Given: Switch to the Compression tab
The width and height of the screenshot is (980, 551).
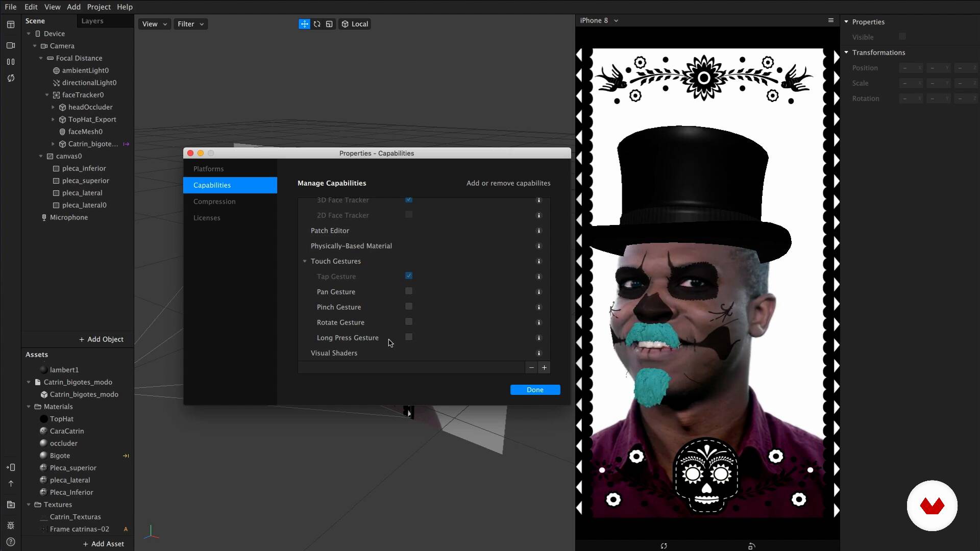Looking at the screenshot, I should coord(214,202).
